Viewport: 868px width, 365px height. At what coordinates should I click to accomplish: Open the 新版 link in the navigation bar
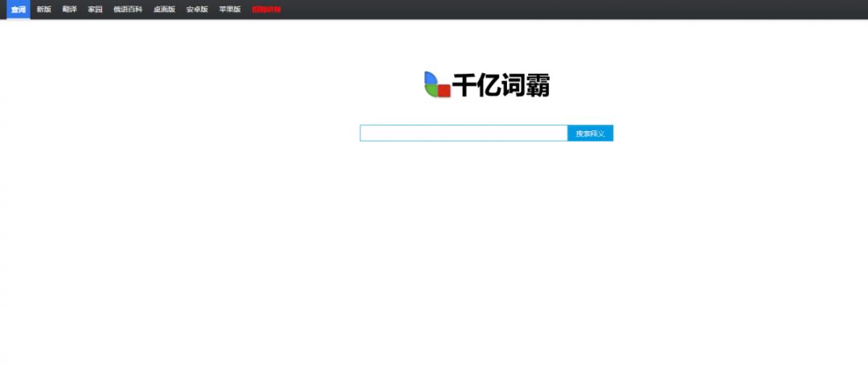[x=43, y=10]
